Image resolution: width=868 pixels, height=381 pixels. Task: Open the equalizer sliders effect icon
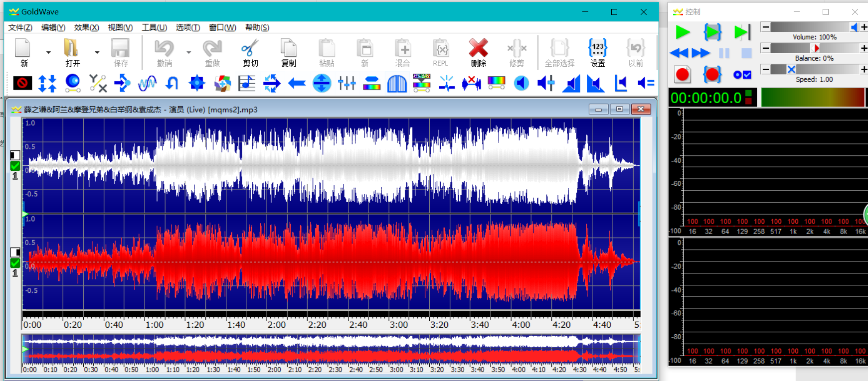pos(347,83)
